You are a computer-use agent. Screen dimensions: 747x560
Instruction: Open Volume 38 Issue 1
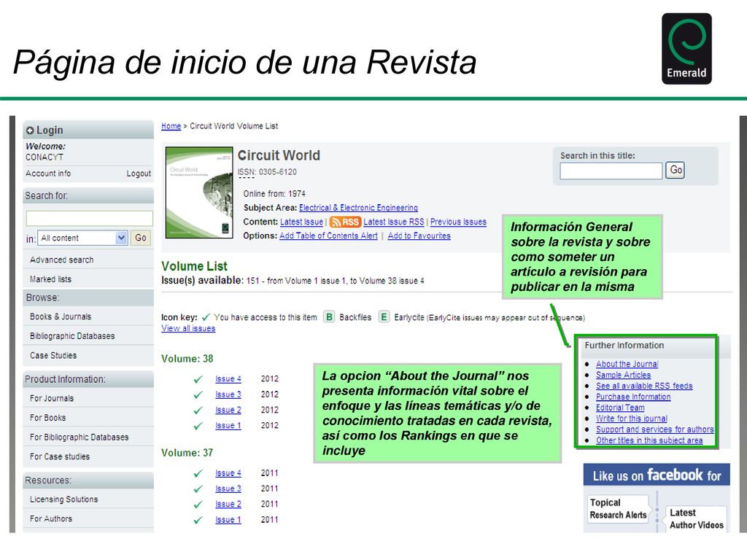(228, 426)
